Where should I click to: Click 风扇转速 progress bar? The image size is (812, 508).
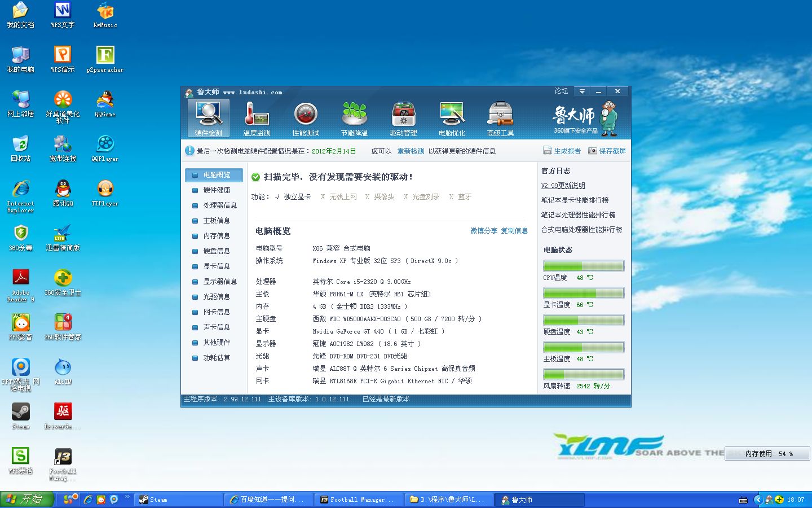[x=584, y=374]
